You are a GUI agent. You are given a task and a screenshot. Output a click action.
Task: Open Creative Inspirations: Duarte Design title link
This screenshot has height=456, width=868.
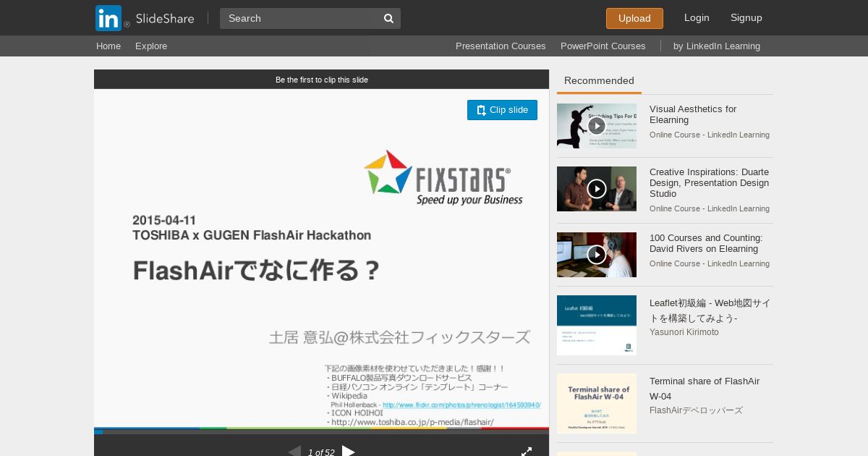(x=709, y=182)
